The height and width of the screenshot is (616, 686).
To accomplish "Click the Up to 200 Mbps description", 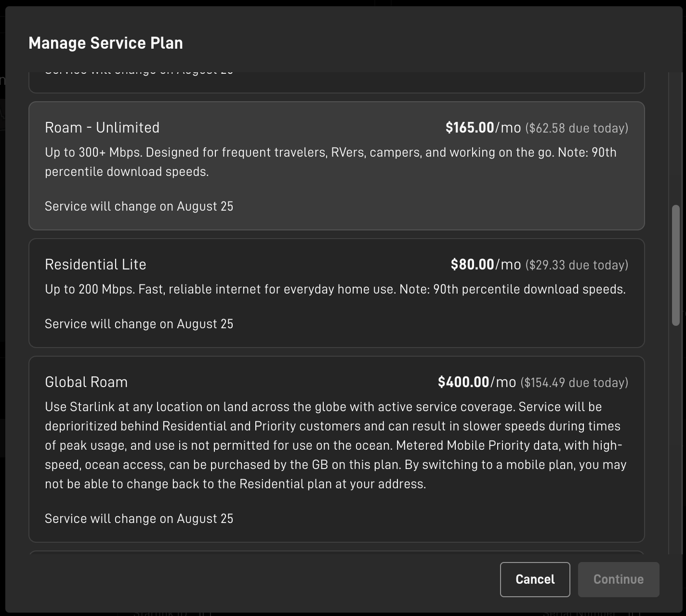I will pyautogui.click(x=335, y=289).
